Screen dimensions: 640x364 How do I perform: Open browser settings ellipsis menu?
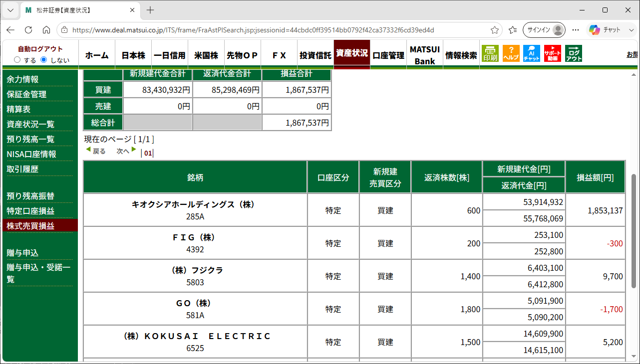(x=576, y=30)
